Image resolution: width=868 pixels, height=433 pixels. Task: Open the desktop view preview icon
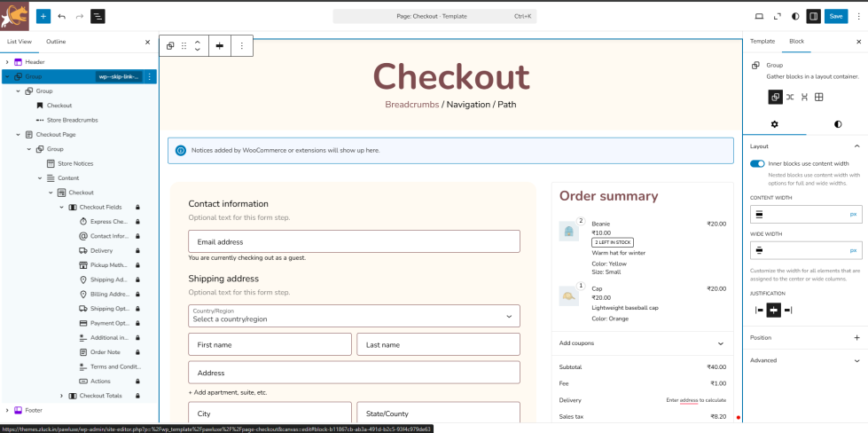[760, 17]
